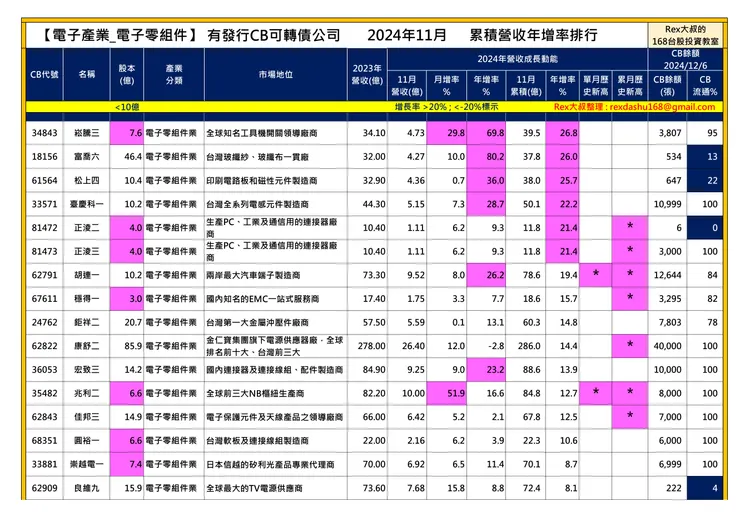Click CB code 62843
The width and height of the screenshot is (740, 523).
(44, 417)
